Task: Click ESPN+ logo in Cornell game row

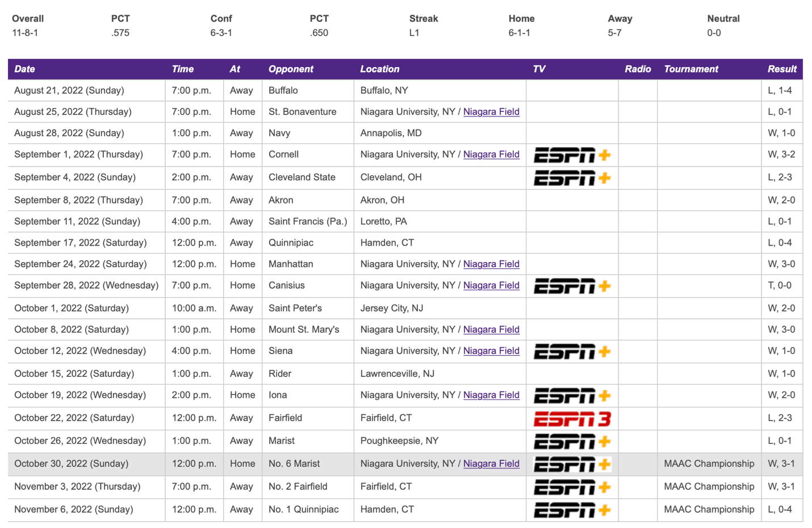Action: pyautogui.click(x=572, y=155)
